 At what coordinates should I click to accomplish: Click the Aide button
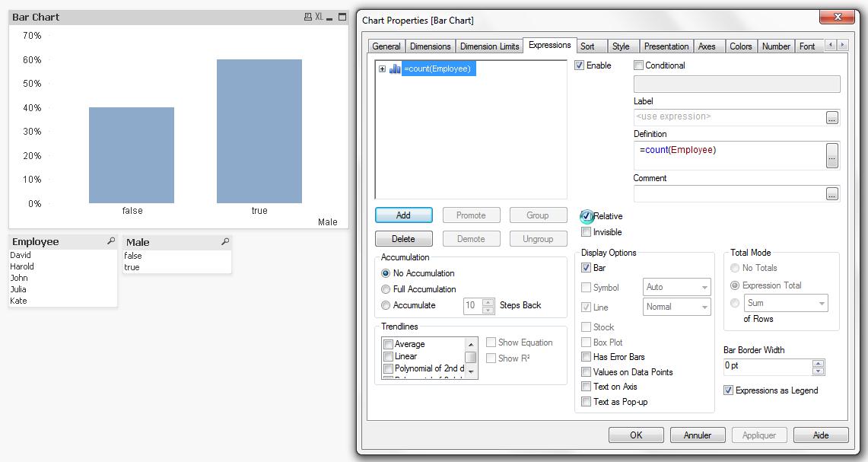click(820, 435)
